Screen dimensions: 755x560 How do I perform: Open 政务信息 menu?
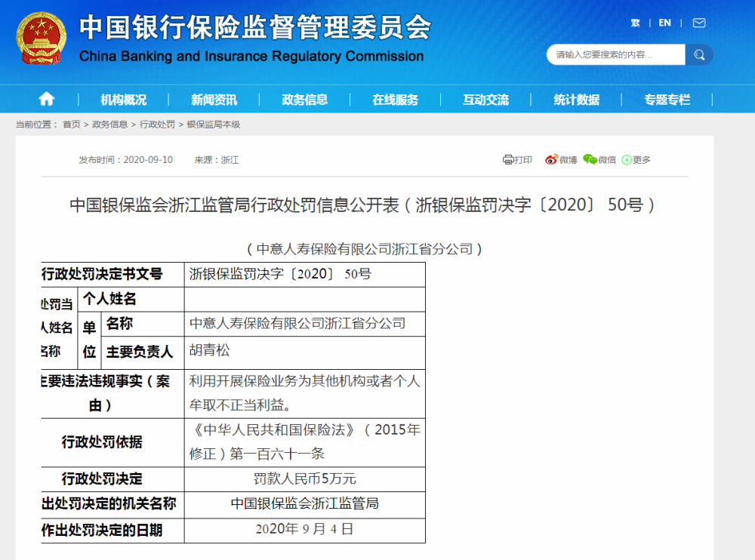(x=304, y=100)
